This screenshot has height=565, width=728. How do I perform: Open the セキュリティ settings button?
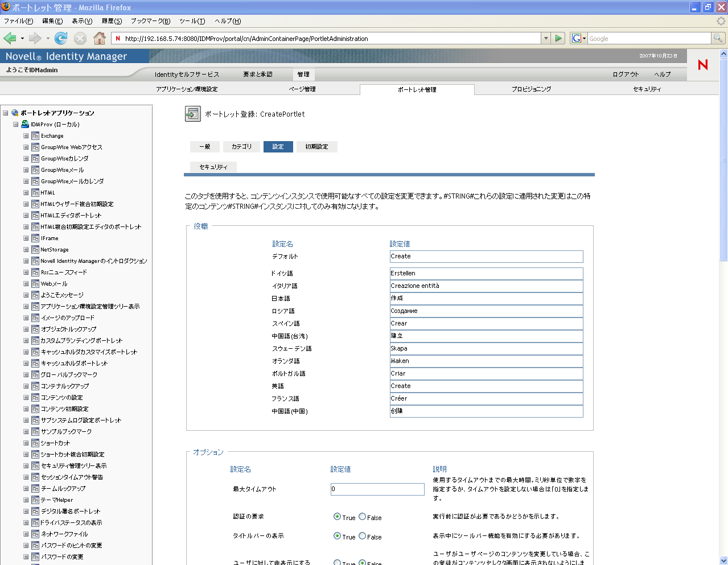tap(213, 167)
